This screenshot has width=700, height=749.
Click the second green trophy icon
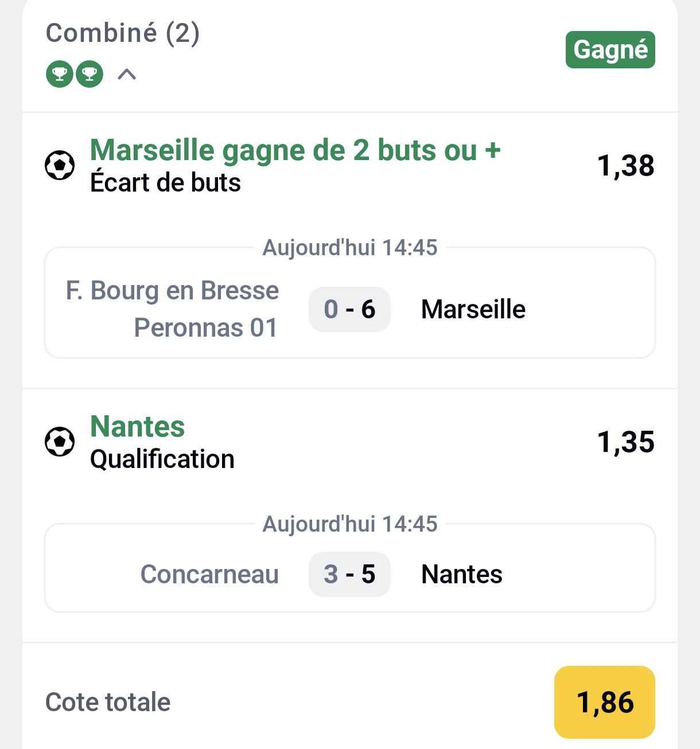pos(90,75)
